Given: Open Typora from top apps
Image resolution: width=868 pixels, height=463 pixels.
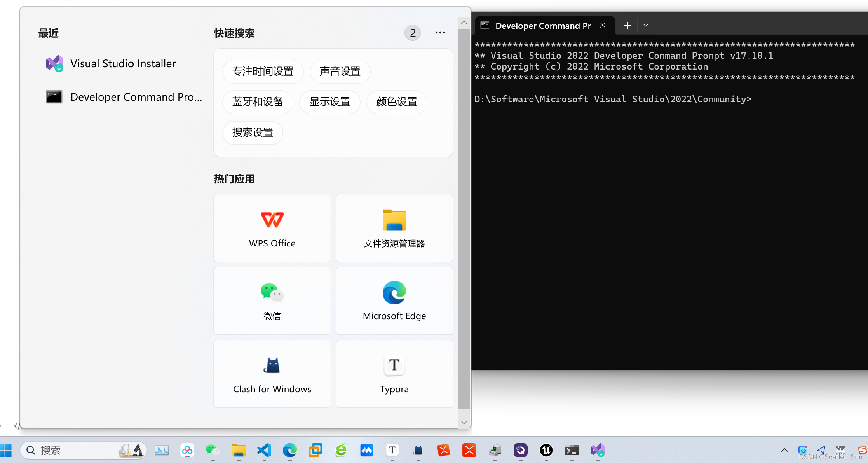Looking at the screenshot, I should (x=394, y=374).
